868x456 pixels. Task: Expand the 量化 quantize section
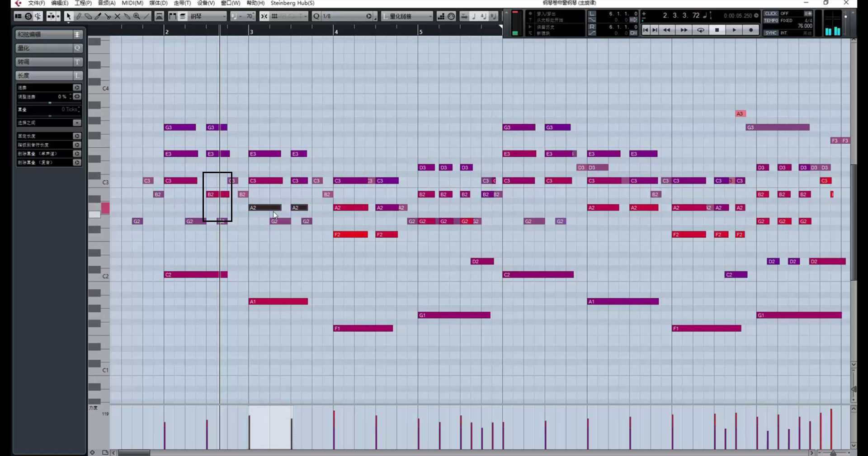tap(49, 48)
